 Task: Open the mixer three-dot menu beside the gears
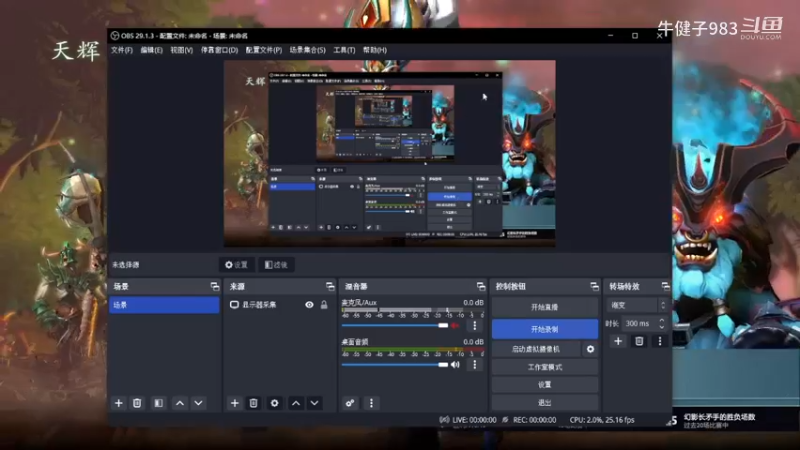coord(371,403)
